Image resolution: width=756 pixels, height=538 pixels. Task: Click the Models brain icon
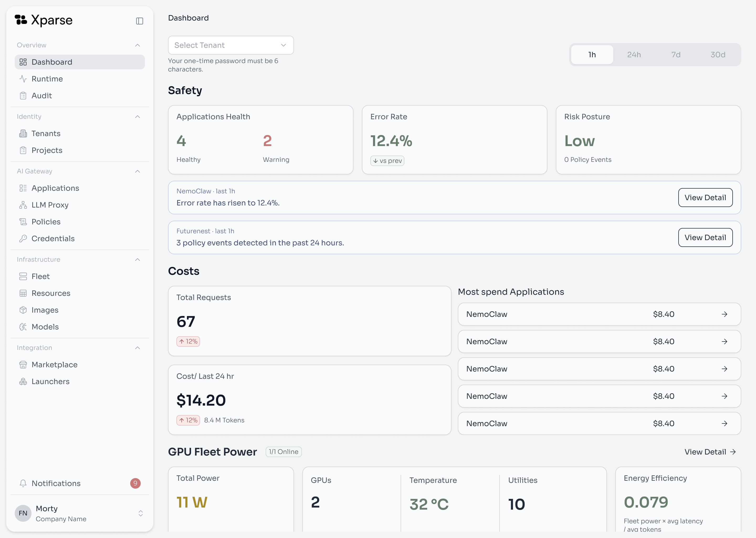click(x=23, y=327)
